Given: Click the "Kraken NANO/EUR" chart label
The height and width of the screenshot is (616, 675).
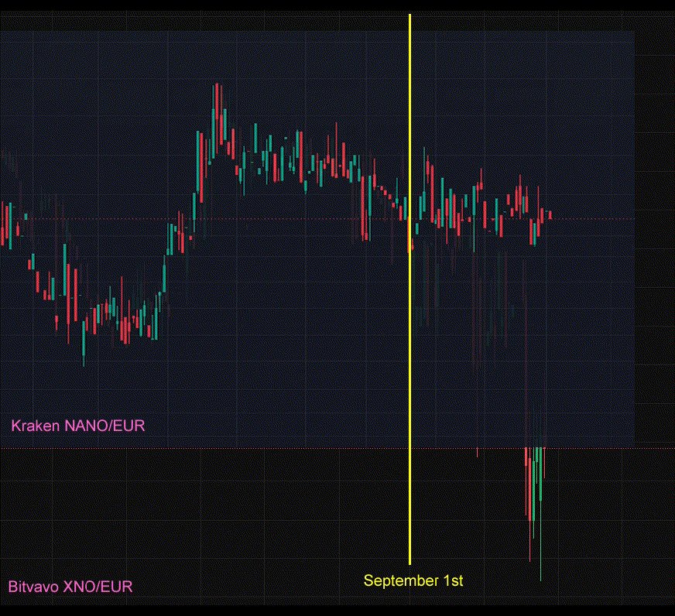Looking at the screenshot, I should (78, 426).
